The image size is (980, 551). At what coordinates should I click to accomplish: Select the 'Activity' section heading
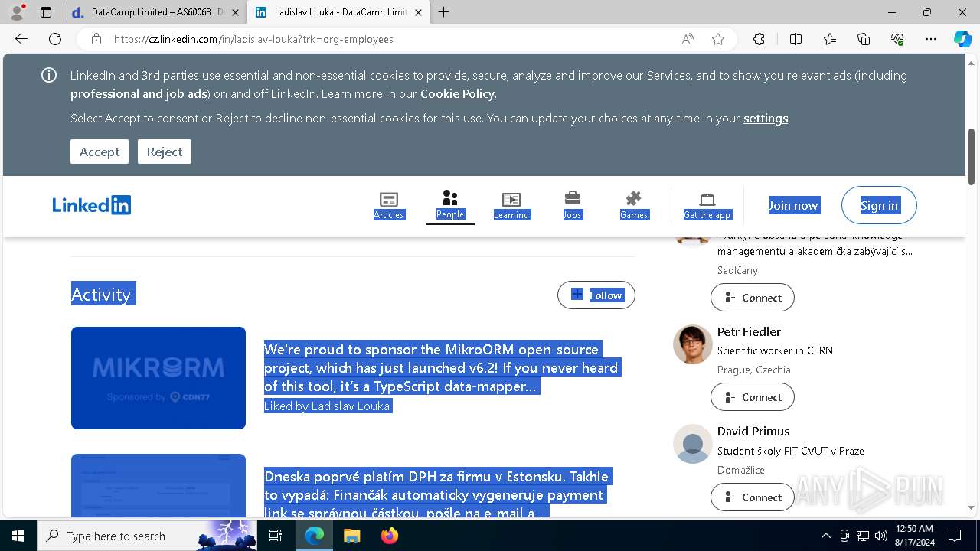103,295
